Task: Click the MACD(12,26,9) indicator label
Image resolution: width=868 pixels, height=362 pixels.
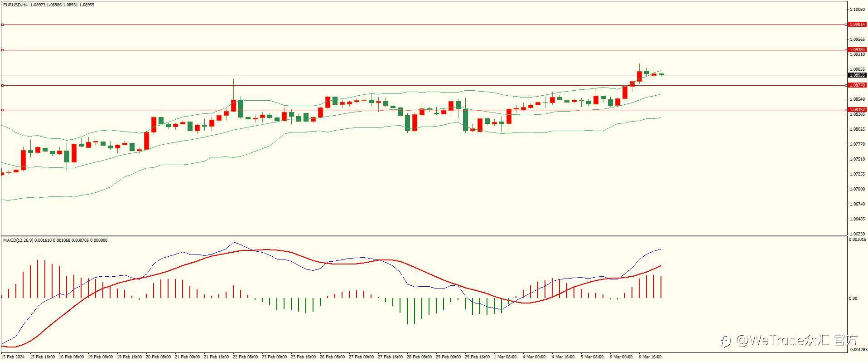Action: tap(18, 240)
